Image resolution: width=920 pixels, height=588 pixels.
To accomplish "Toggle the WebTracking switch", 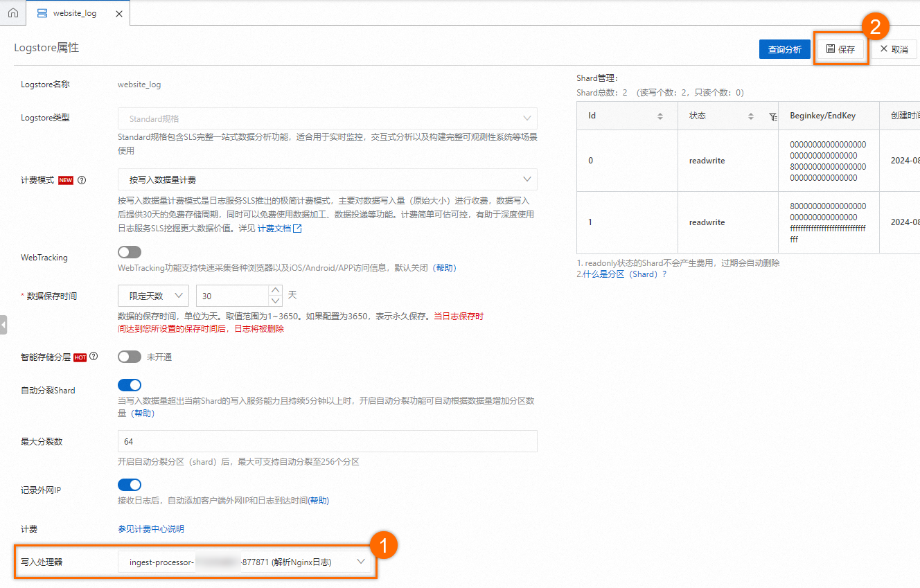I will (130, 252).
